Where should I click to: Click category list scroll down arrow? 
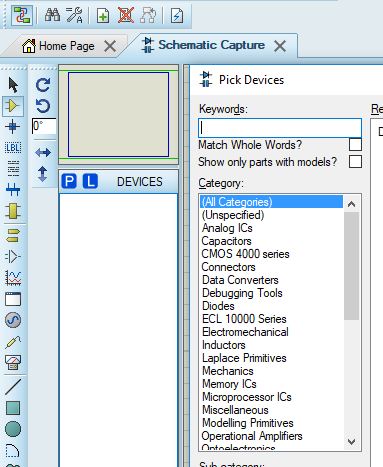click(351, 442)
